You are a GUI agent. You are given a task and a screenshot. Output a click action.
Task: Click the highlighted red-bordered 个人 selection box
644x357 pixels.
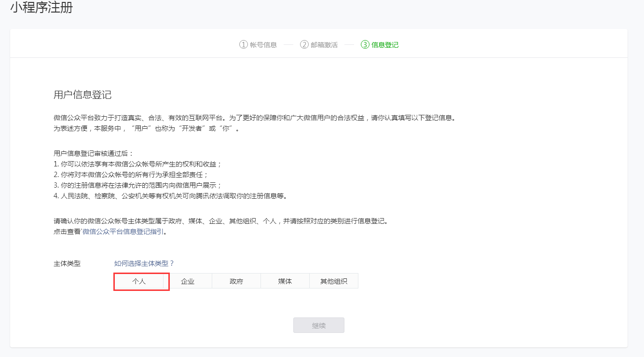(x=141, y=281)
